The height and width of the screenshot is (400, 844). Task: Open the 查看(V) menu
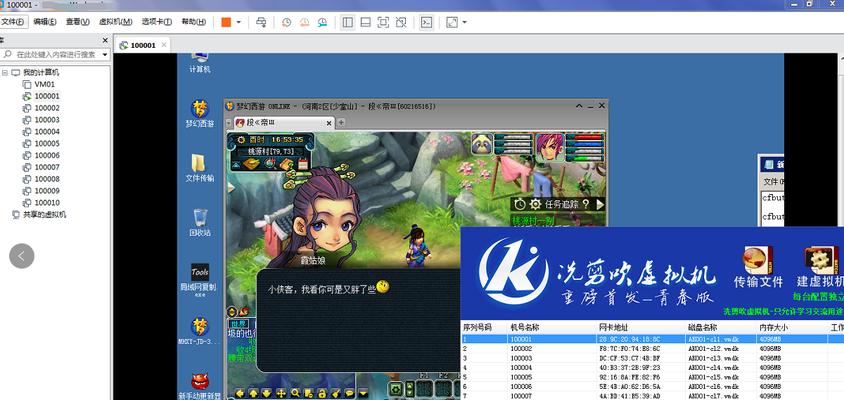coord(78,22)
